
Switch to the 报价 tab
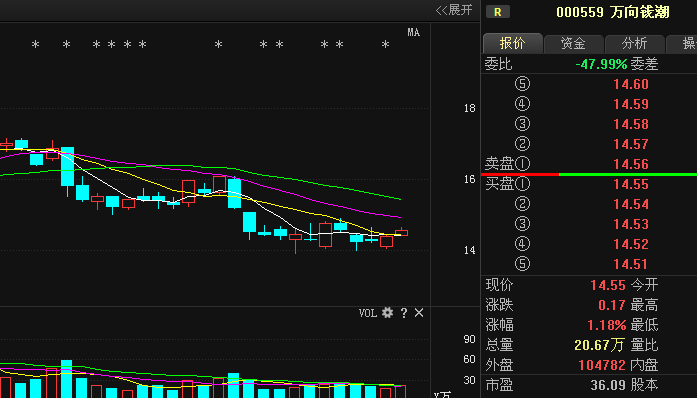(513, 43)
